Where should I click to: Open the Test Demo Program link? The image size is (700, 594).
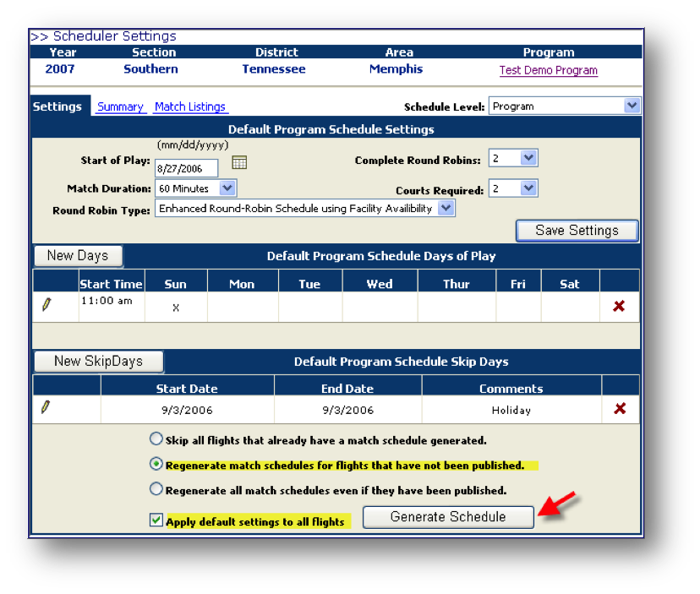(548, 70)
